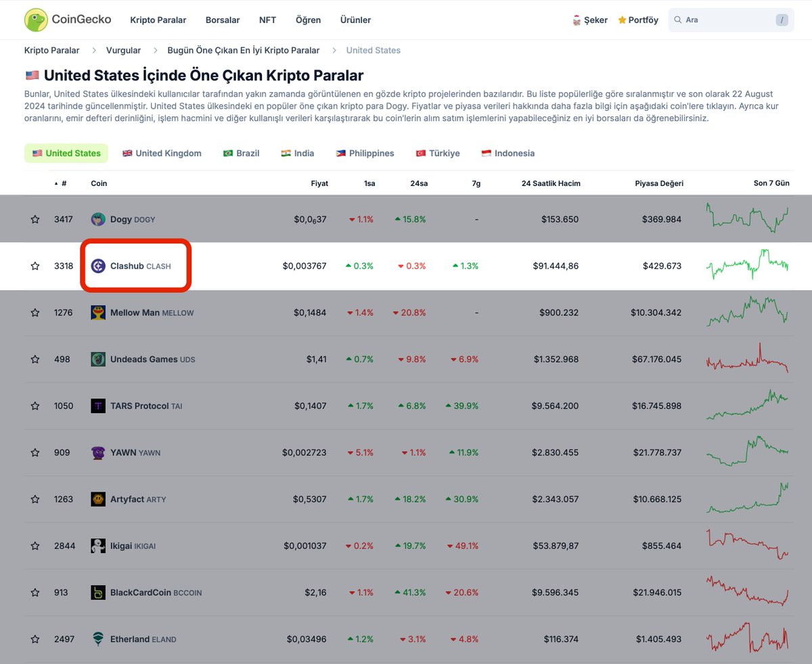
Task: Open the TARS Protocol 7-day sparkline
Action: coord(747,404)
